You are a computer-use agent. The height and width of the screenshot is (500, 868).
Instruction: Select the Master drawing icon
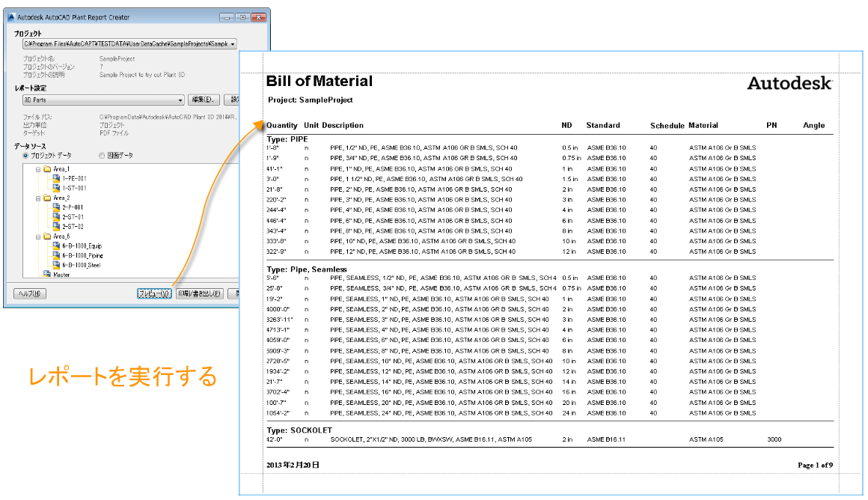coord(47,274)
